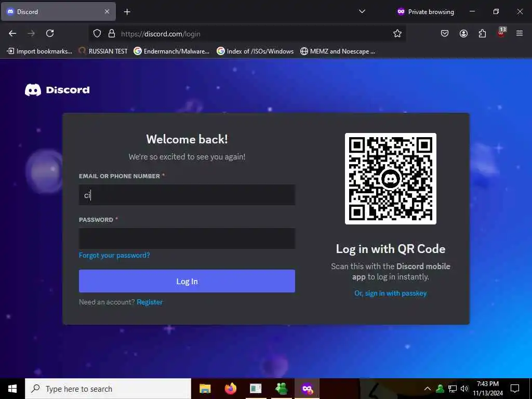Viewport: 532px width, 399px height.
Task: Open the tracking protection shield icon
Action: click(x=97, y=33)
